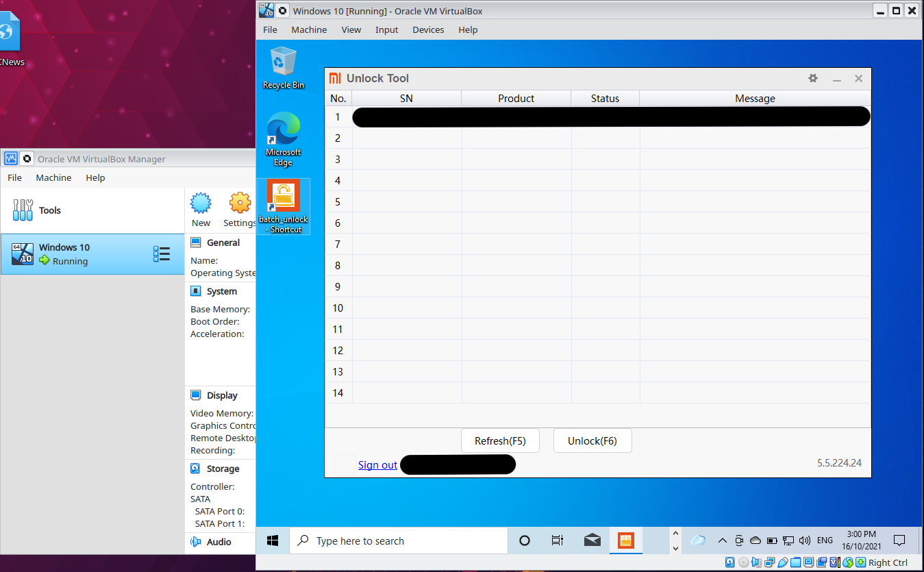The image size is (924, 572).
Task: Click the SN column header
Action: pos(407,99)
